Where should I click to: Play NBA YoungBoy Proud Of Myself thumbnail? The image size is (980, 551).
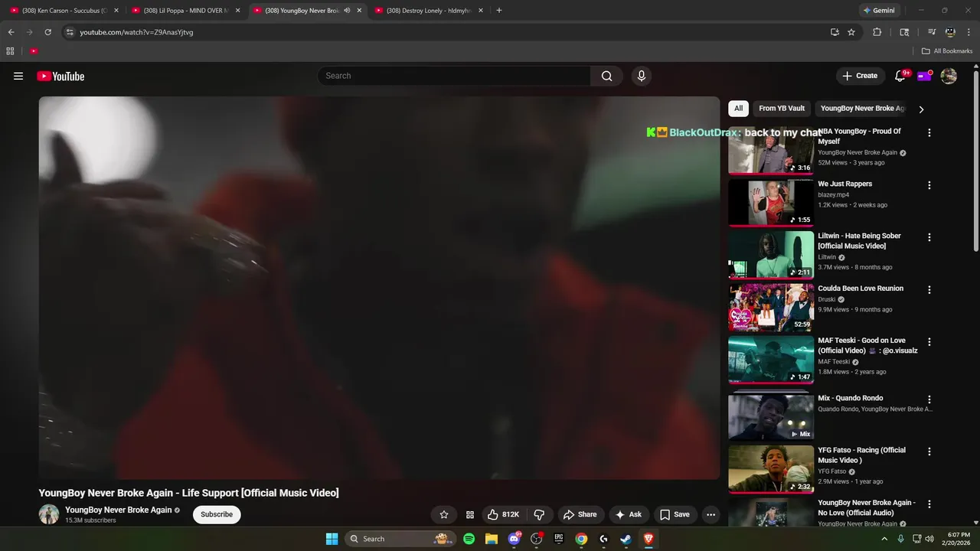coord(770,150)
